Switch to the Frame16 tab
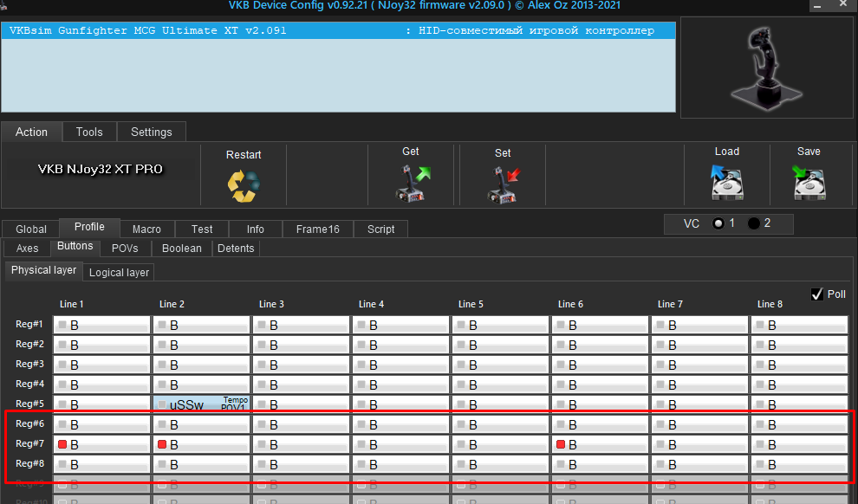Screen dimensions: 858x504 pos(318,229)
